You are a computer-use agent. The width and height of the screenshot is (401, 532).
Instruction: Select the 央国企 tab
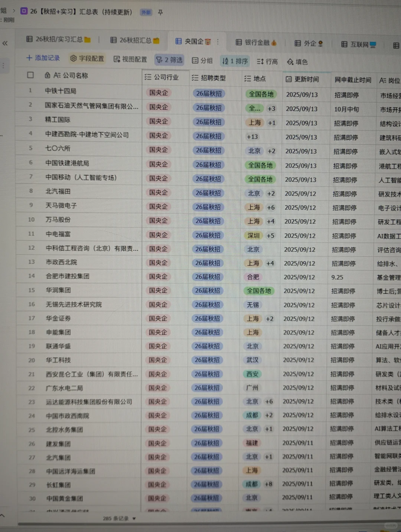(x=193, y=42)
